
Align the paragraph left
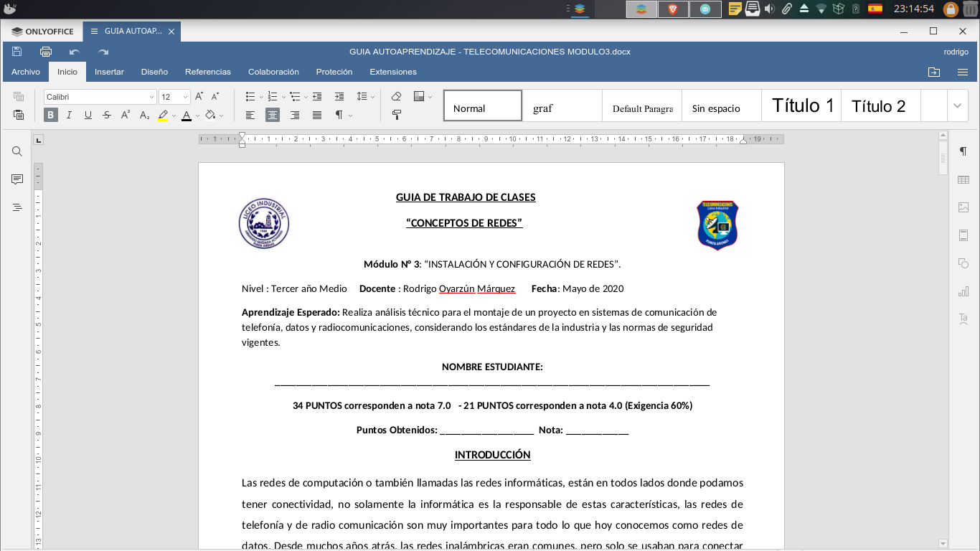pos(250,115)
